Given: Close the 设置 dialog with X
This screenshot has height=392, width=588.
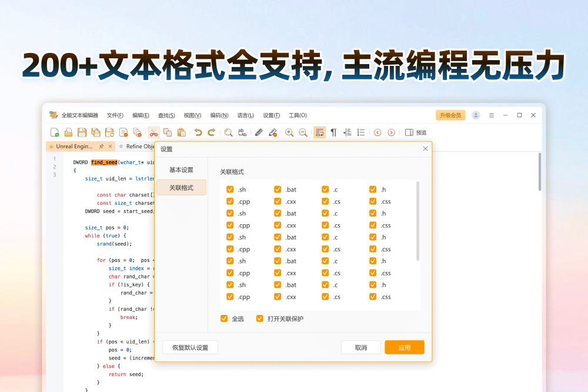Looking at the screenshot, I should pos(425,149).
